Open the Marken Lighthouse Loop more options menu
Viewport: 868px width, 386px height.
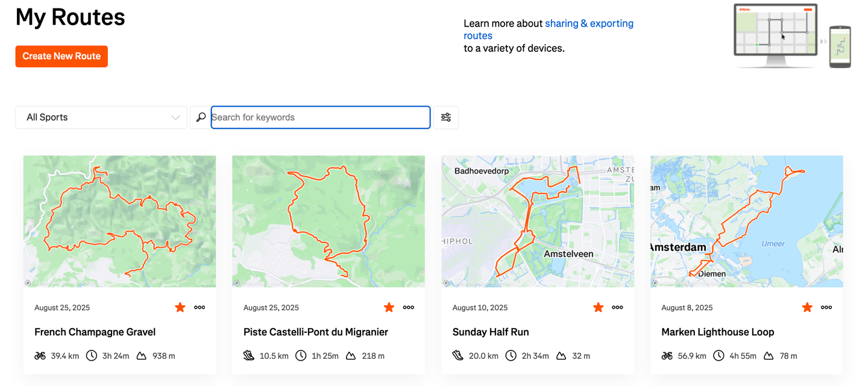[x=826, y=308]
